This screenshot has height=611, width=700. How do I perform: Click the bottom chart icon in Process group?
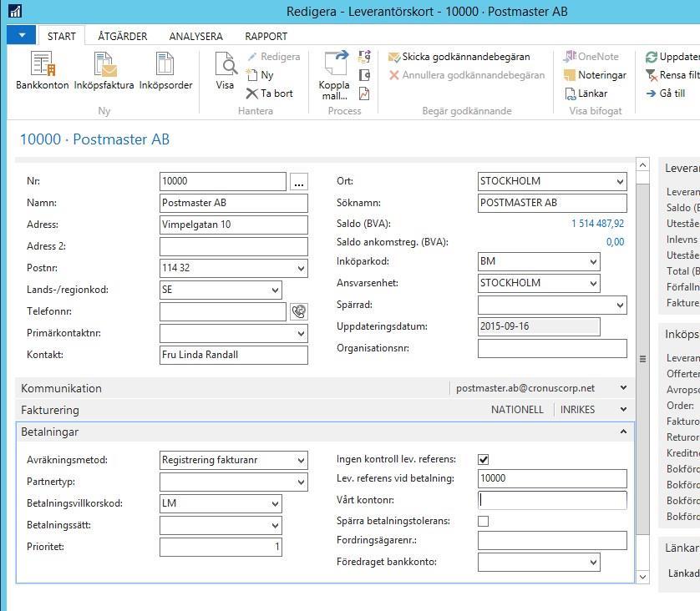(364, 93)
